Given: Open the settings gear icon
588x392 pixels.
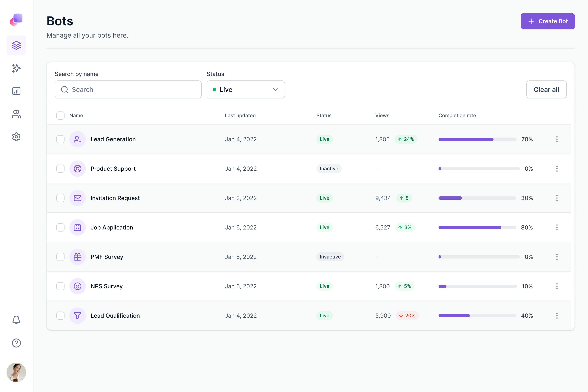Looking at the screenshot, I should click(x=16, y=137).
